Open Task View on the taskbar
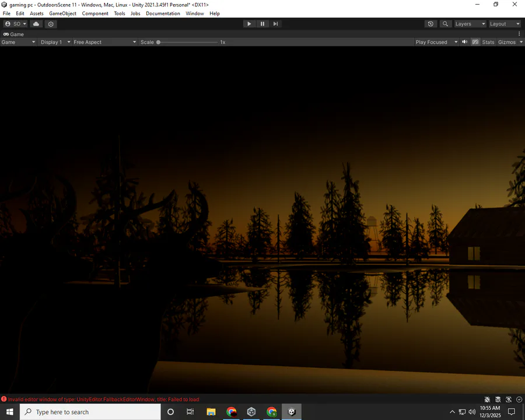The image size is (525, 420). pos(190,412)
